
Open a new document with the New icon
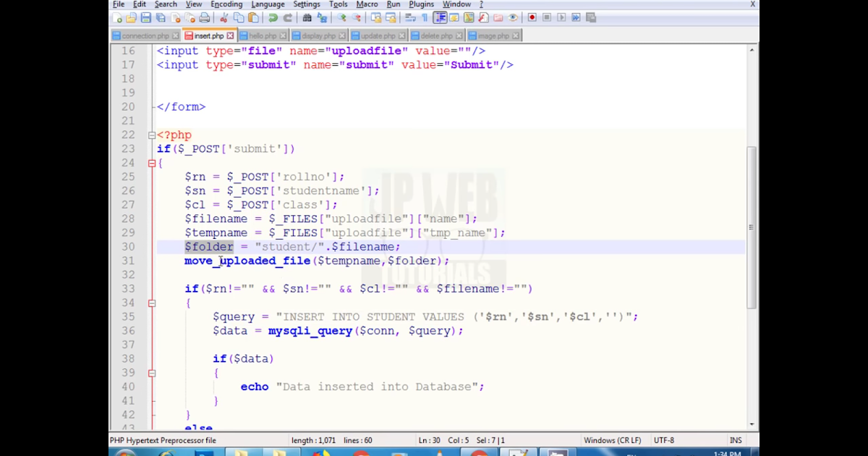pos(117,17)
